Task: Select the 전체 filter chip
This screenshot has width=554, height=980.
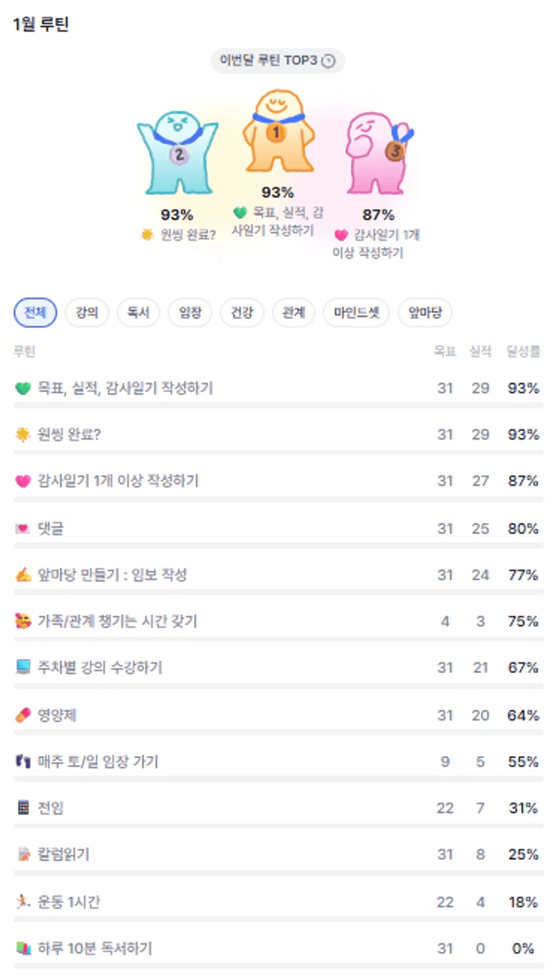Action: coord(35,312)
